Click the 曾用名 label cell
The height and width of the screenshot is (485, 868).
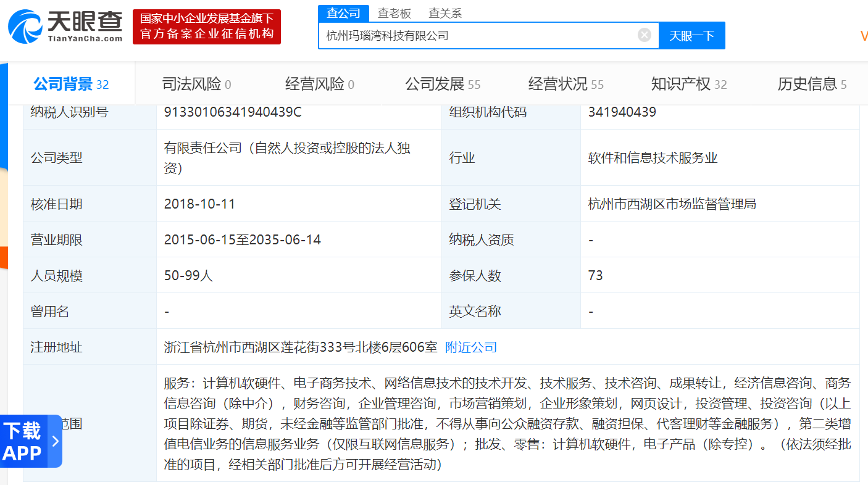[x=90, y=311]
